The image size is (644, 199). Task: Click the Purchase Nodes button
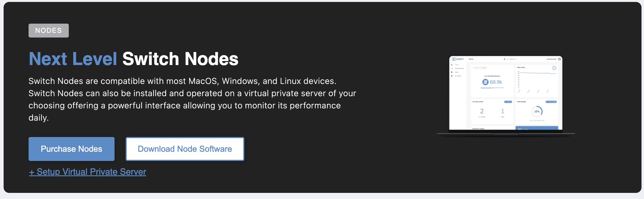point(72,149)
